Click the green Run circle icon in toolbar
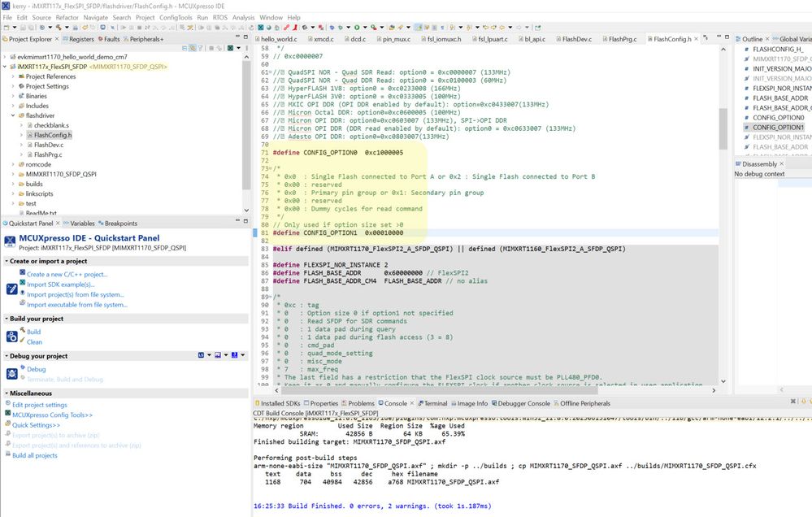The image size is (812, 517). tap(357, 28)
